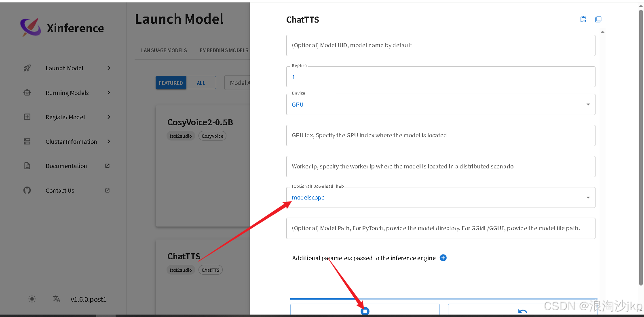Image resolution: width=644 pixels, height=317 pixels.
Task: Open the Download_hub modelscope dropdown
Action: pos(441,197)
